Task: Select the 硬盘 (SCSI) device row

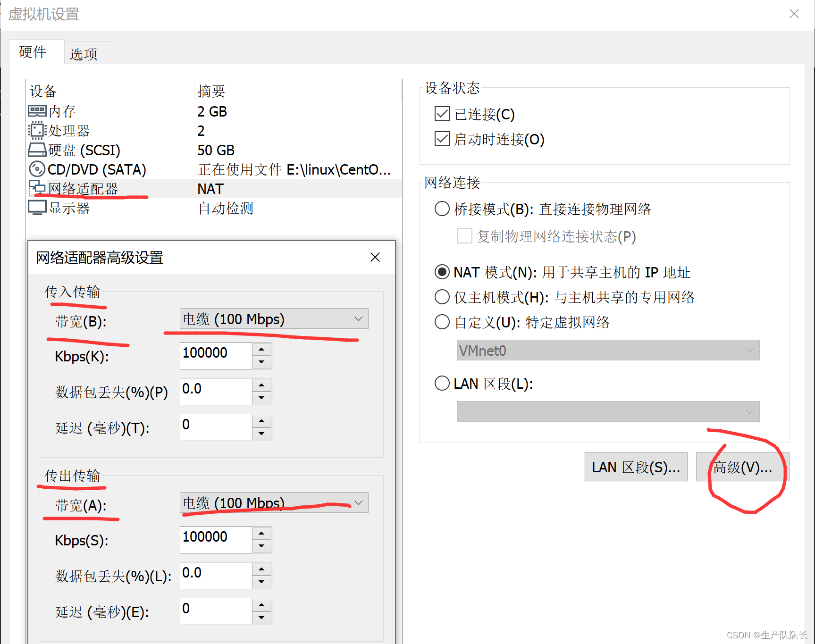Action: (214, 150)
